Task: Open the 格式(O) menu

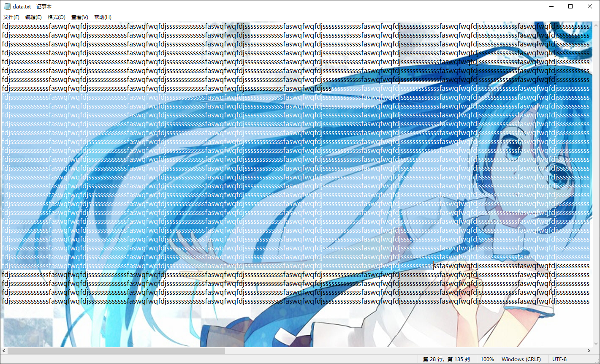Action: pos(57,17)
